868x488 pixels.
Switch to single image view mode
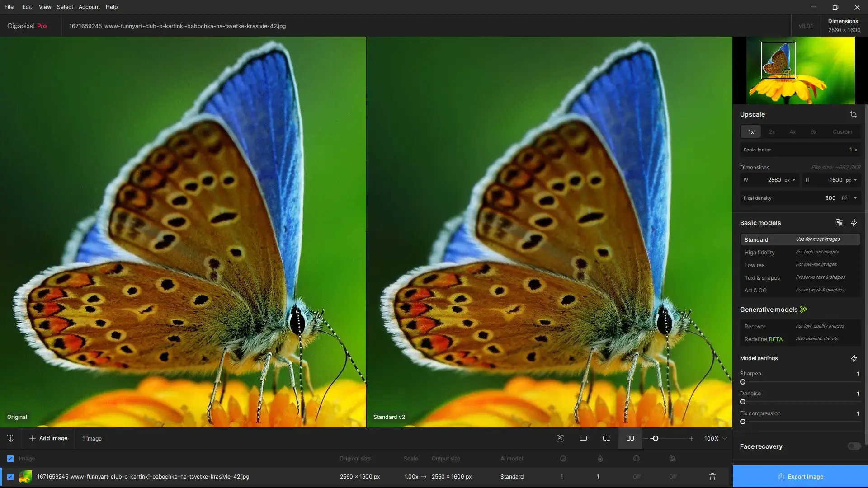tap(583, 438)
